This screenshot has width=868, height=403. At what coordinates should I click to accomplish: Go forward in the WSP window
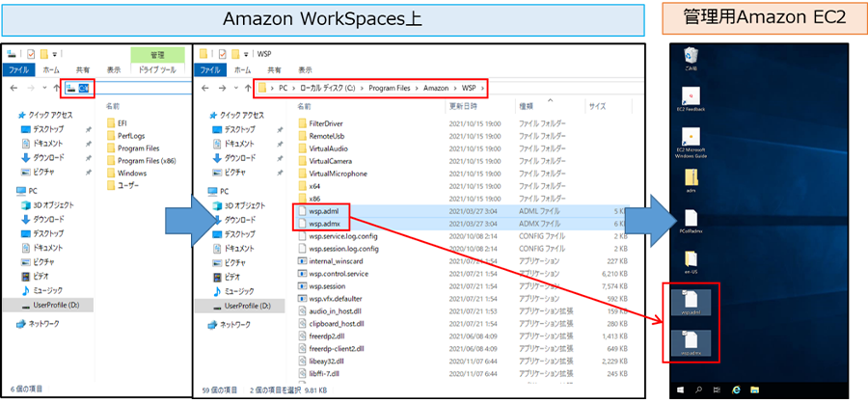222,88
